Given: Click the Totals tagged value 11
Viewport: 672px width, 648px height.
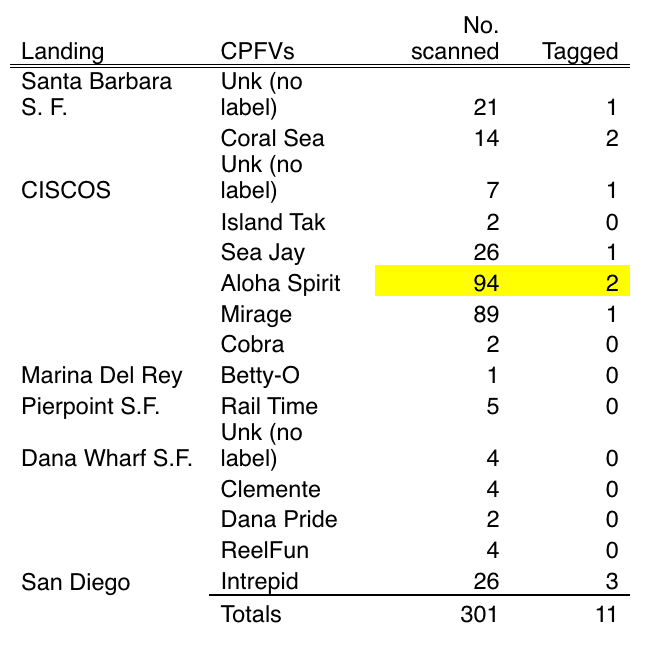Looking at the screenshot, I should pyautogui.click(x=605, y=613).
